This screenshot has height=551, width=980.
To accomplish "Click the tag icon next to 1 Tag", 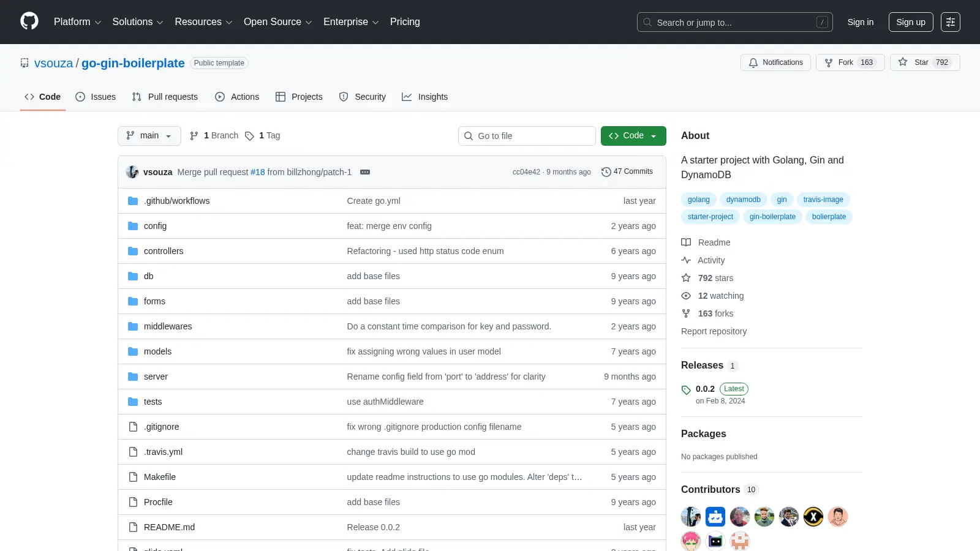I will pyautogui.click(x=249, y=136).
